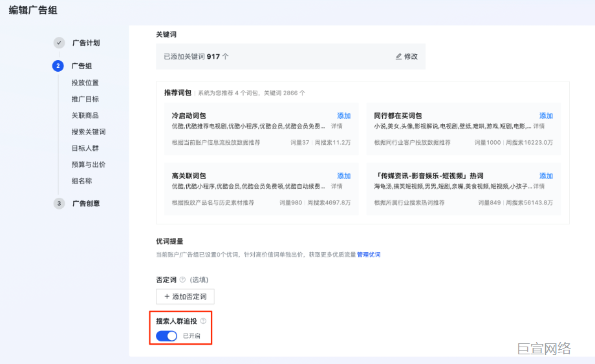Click the 添加否定词 button
Screen dimensions: 595x364
pyautogui.click(x=185, y=297)
